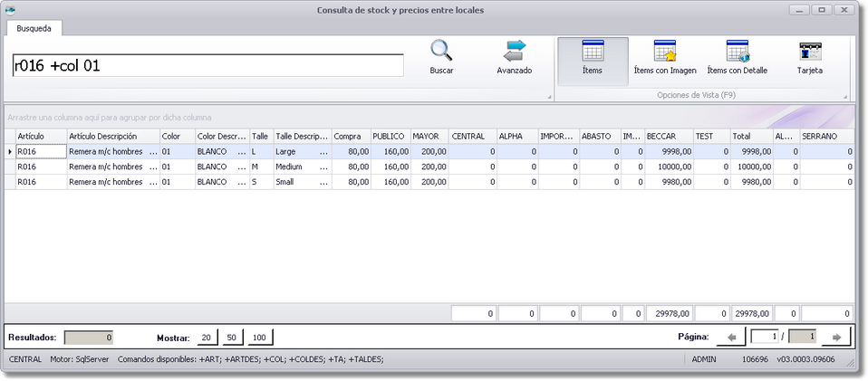Select the row indicator of first row
The height and width of the screenshot is (381, 868).
click(10, 152)
